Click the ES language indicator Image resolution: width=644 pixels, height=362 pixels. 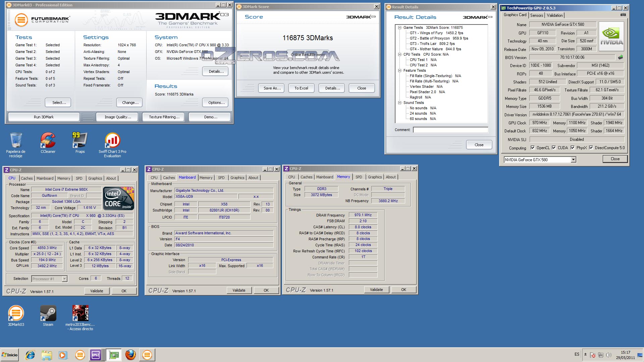pos(577,354)
